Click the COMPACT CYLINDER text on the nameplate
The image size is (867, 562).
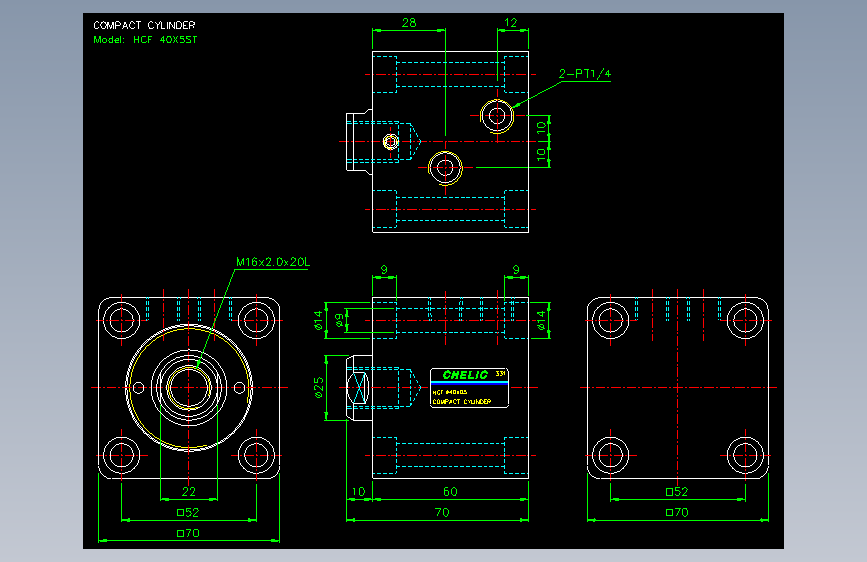click(x=462, y=402)
